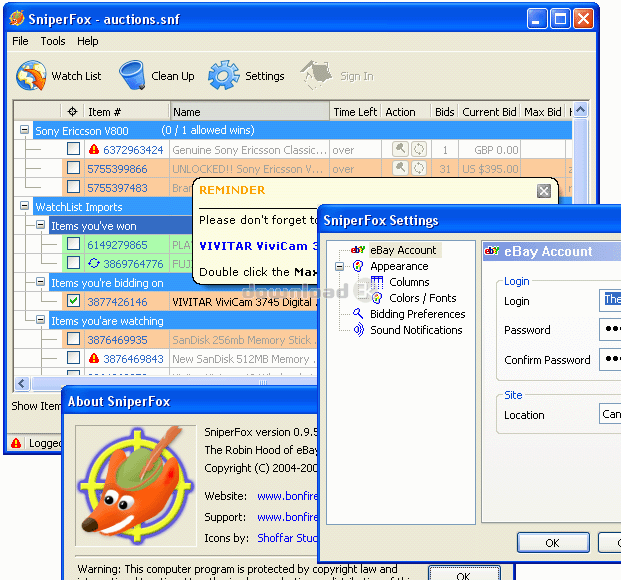Open item number 5755399866 link
Viewport: 621px width, 580px height.
tap(117, 169)
